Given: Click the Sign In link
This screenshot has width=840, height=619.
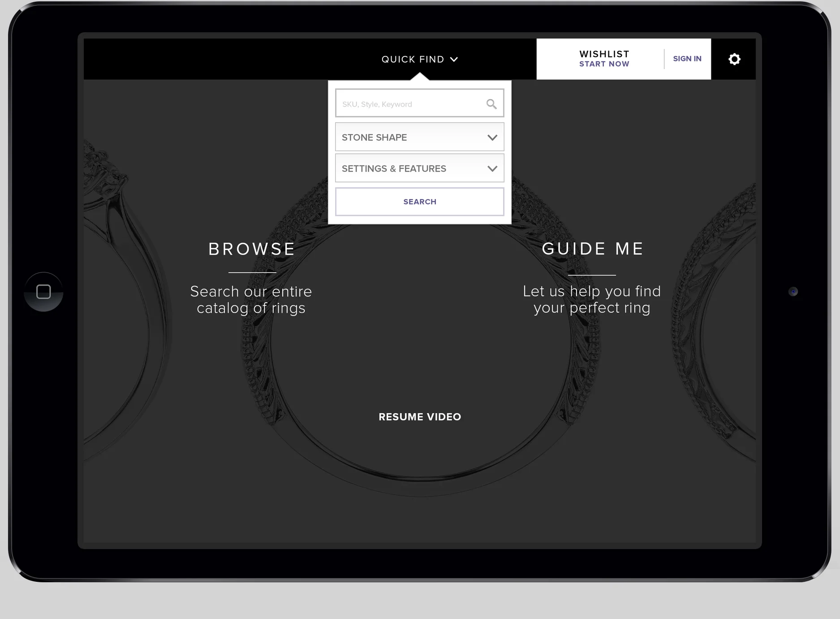Looking at the screenshot, I should (687, 59).
